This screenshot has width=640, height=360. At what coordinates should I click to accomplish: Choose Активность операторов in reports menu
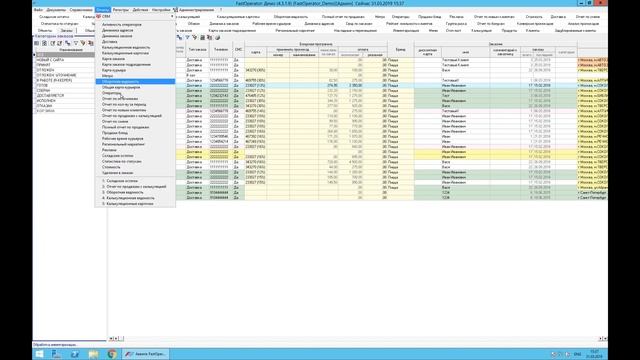(122, 24)
